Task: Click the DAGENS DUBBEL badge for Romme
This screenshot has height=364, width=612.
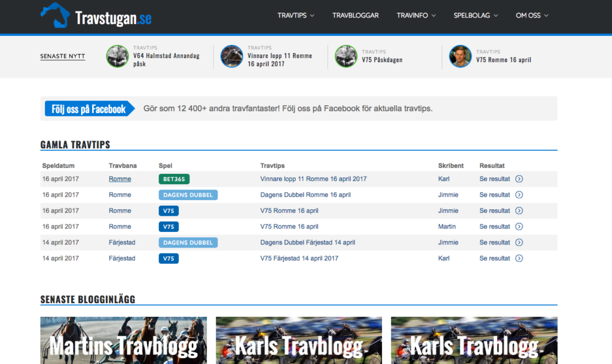Action: (x=188, y=195)
